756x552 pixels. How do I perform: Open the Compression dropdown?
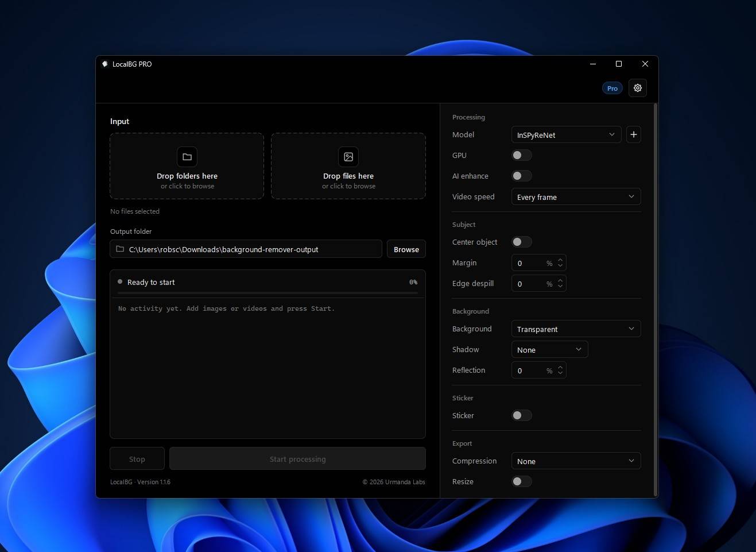(576, 461)
